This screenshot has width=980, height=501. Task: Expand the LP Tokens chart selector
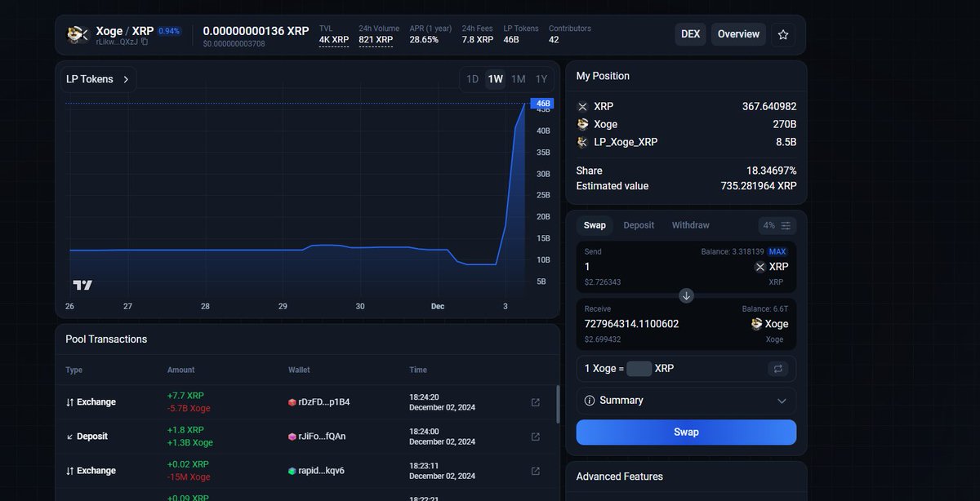(x=97, y=79)
